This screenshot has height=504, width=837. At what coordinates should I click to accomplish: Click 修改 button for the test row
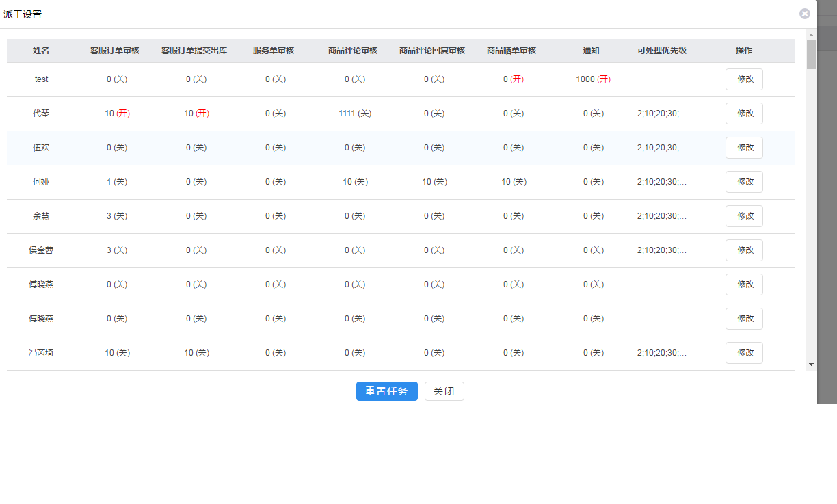click(744, 79)
